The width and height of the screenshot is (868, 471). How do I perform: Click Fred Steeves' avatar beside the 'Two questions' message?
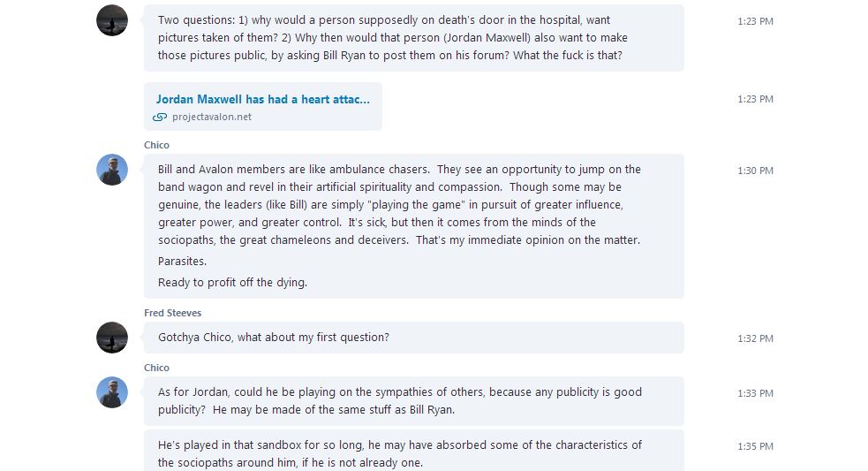(x=112, y=20)
